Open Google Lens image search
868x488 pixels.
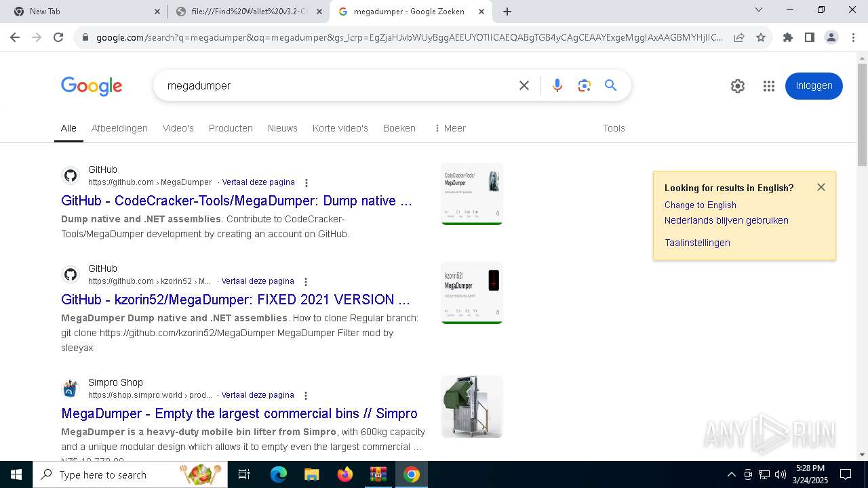click(585, 85)
